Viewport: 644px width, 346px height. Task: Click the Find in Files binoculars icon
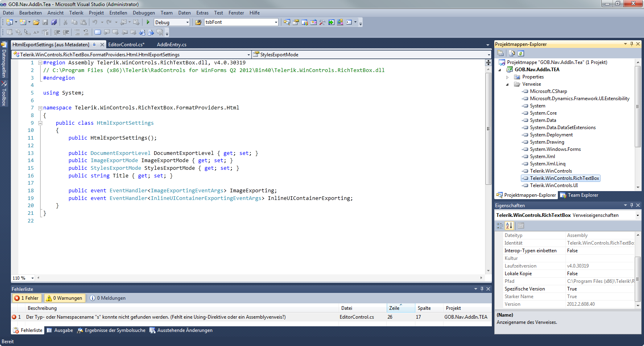click(198, 22)
